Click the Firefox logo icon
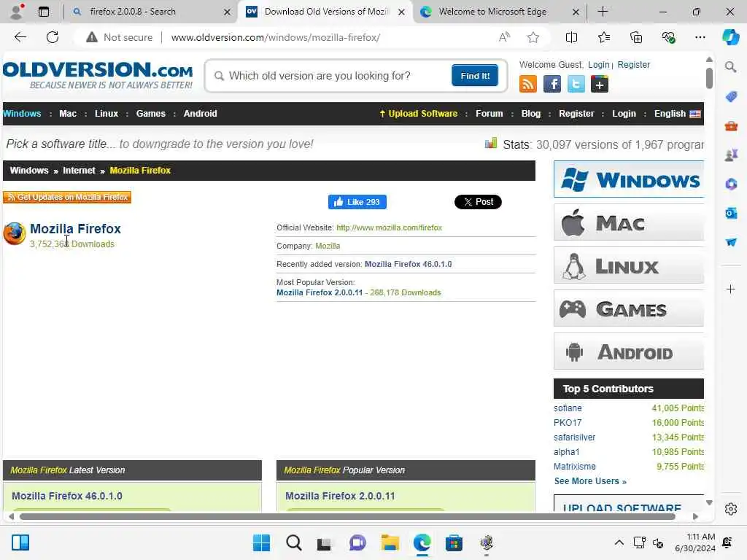This screenshot has height=560, width=747. [15, 234]
